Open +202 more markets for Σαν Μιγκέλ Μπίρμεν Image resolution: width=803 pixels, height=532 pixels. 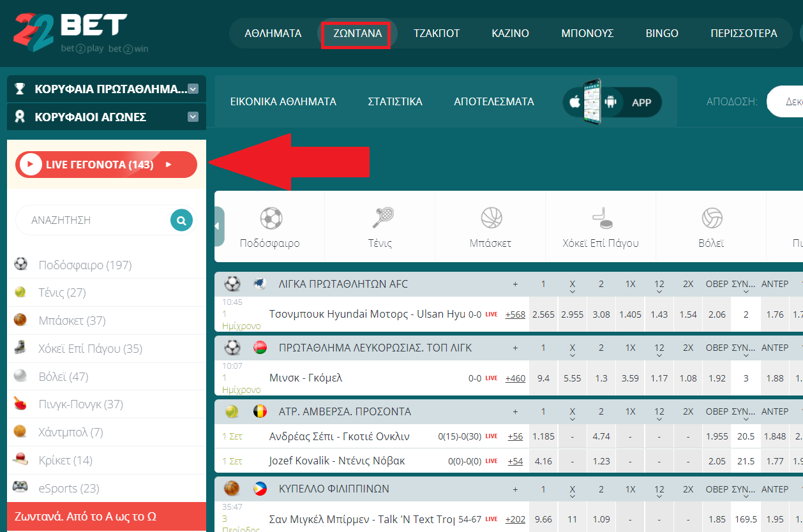pyautogui.click(x=515, y=519)
